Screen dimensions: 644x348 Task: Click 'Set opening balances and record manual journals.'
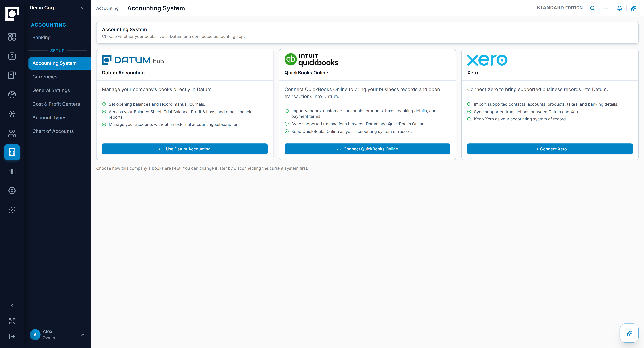[157, 104]
